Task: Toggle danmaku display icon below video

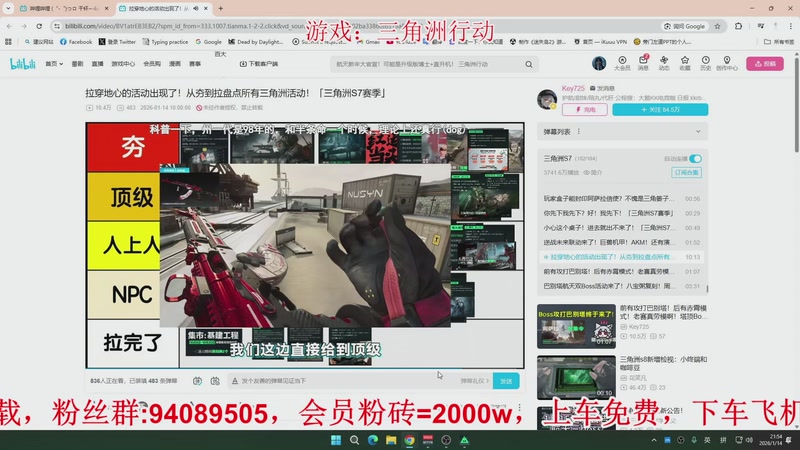Action: (197, 381)
